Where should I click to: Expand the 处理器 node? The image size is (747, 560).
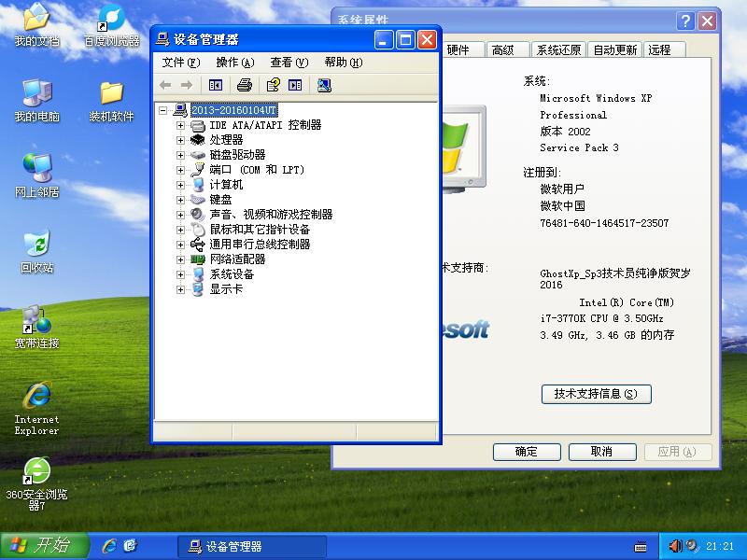[180, 140]
